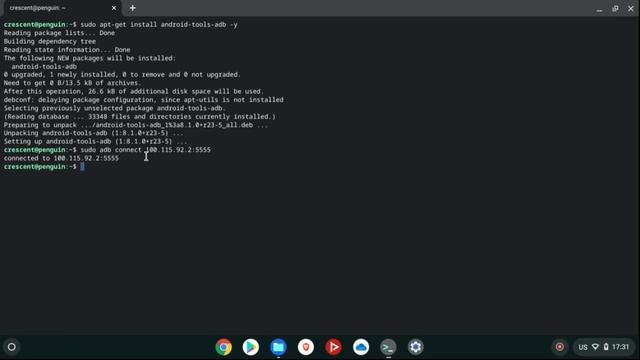
Task: Click the "debconf: delaying package configuration" line
Action: [x=144, y=100]
